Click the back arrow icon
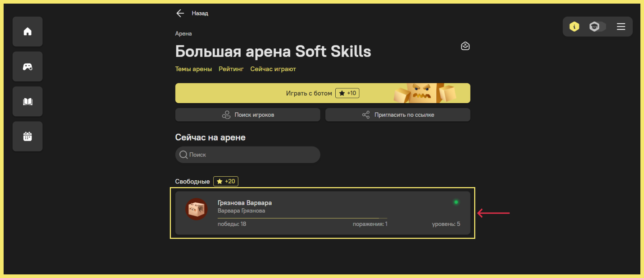The height and width of the screenshot is (278, 644). [180, 13]
